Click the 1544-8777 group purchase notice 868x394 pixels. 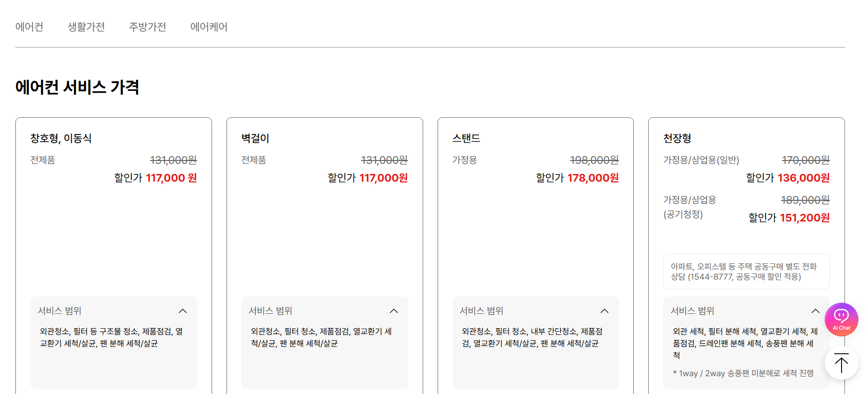click(746, 271)
